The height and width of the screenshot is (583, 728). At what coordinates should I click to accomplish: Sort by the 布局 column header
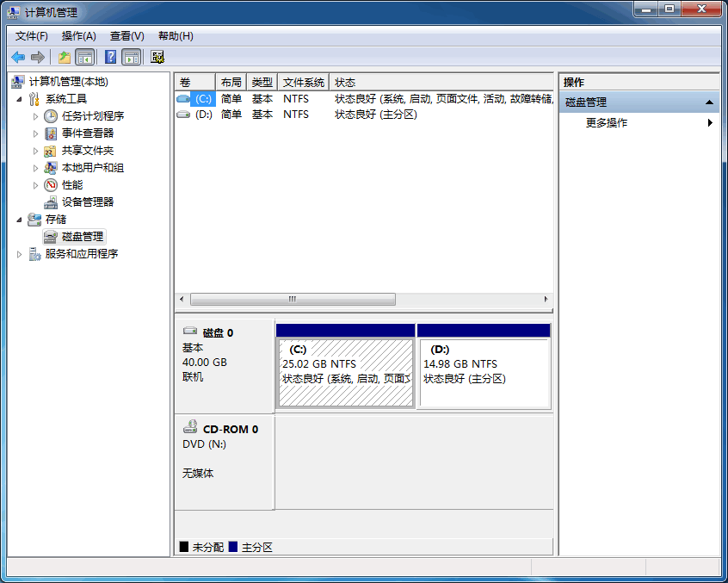tap(231, 82)
